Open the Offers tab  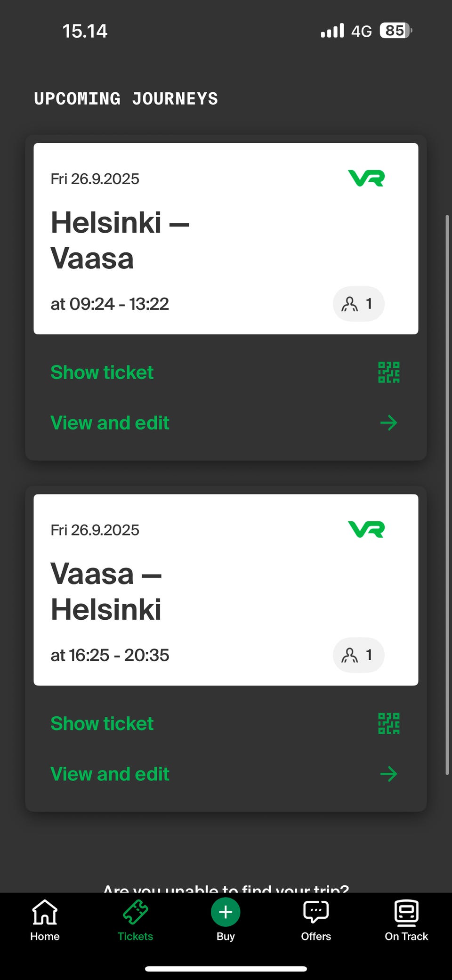316,921
